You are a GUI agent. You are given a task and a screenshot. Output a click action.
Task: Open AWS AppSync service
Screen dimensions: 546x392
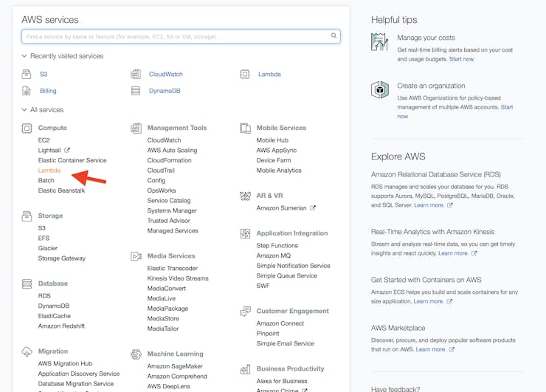(277, 150)
